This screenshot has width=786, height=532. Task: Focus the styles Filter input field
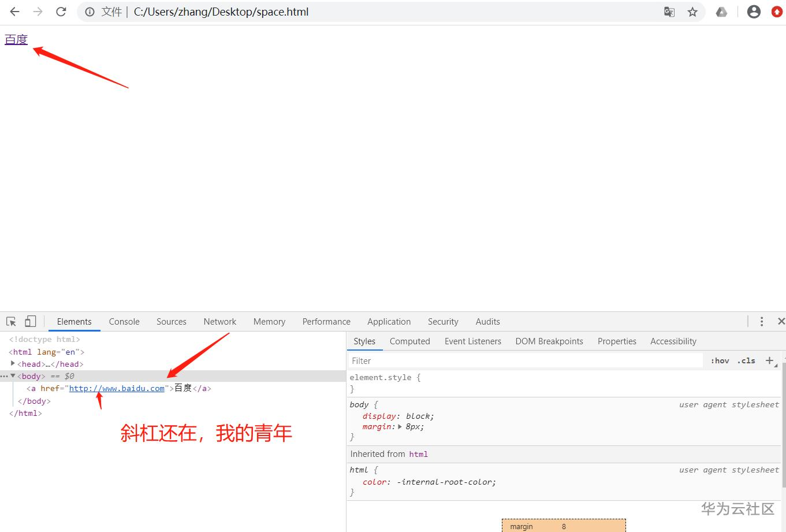click(526, 361)
